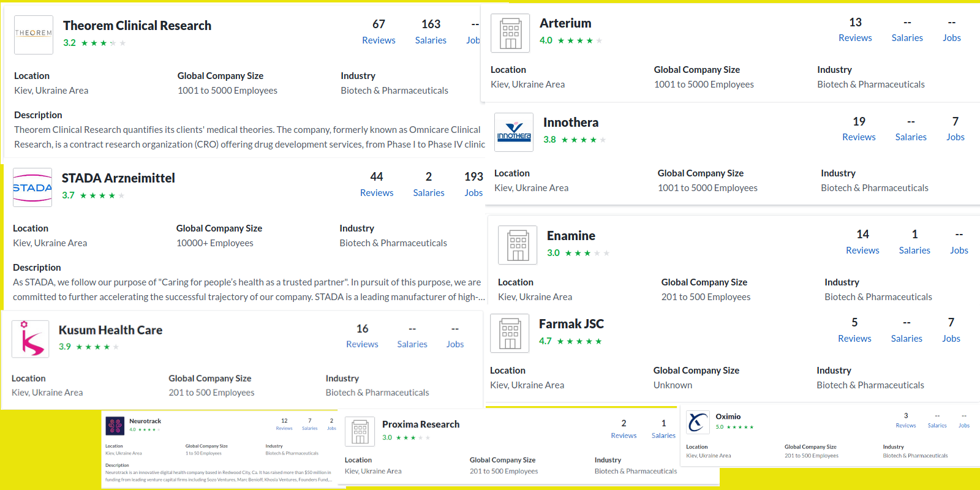This screenshot has height=490, width=980.
Task: Click the Enamine placeholder building logo
Action: click(x=518, y=245)
